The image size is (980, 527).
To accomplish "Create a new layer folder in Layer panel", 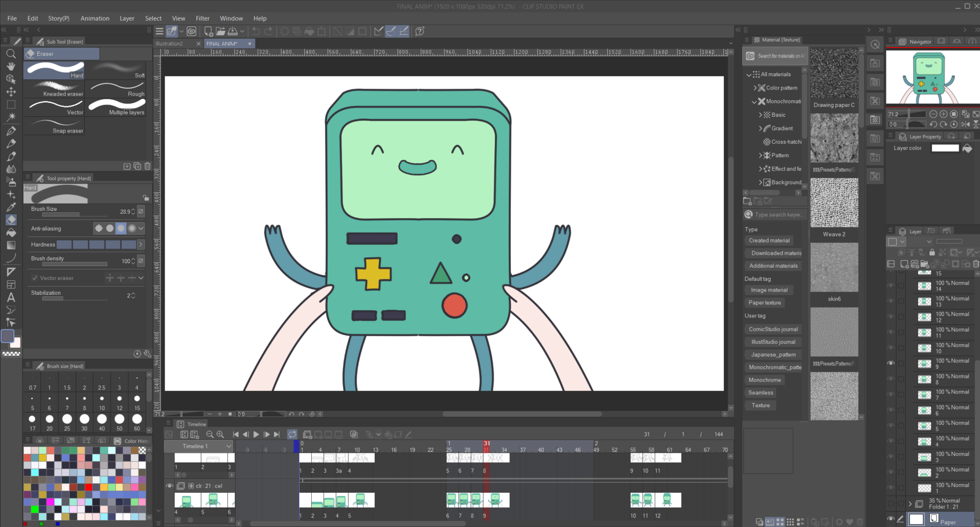I will [x=925, y=264].
